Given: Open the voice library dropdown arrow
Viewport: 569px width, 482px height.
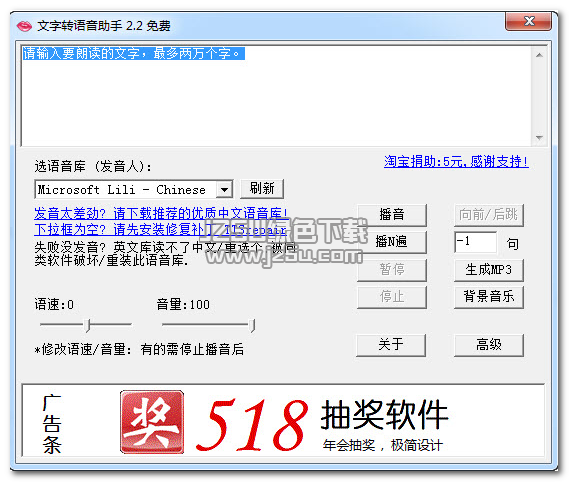Looking at the screenshot, I should tap(224, 189).
